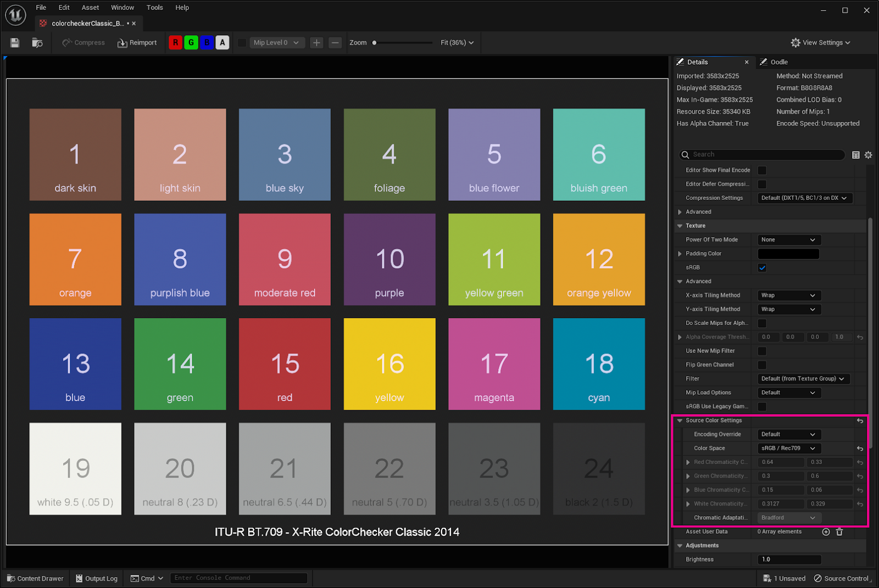Delete Asset User Data with trash icon
The width and height of the screenshot is (879, 588).
(x=839, y=531)
